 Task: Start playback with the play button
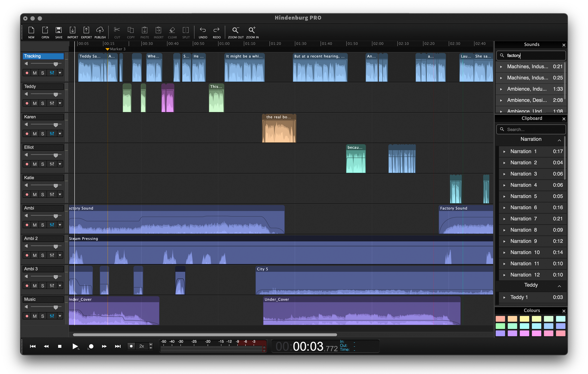[75, 346]
